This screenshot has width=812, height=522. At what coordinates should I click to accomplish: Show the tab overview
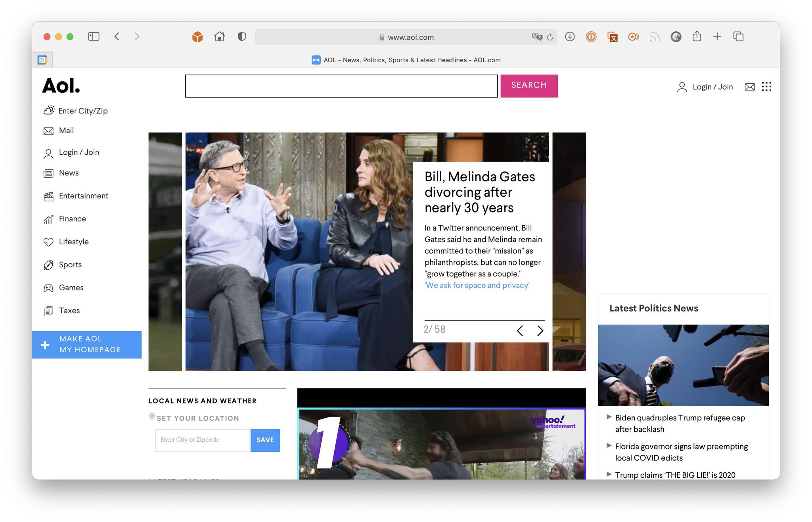point(738,36)
